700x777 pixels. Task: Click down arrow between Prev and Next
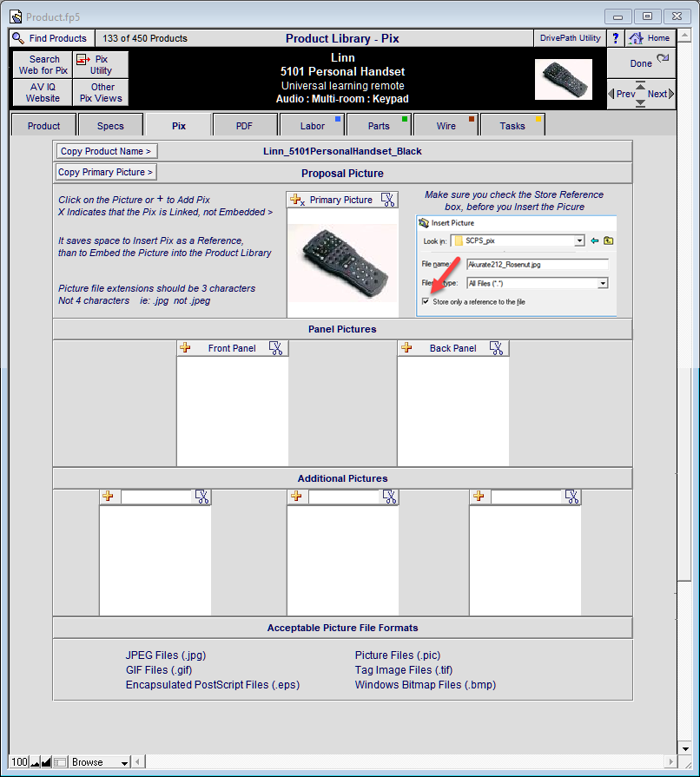tap(641, 103)
